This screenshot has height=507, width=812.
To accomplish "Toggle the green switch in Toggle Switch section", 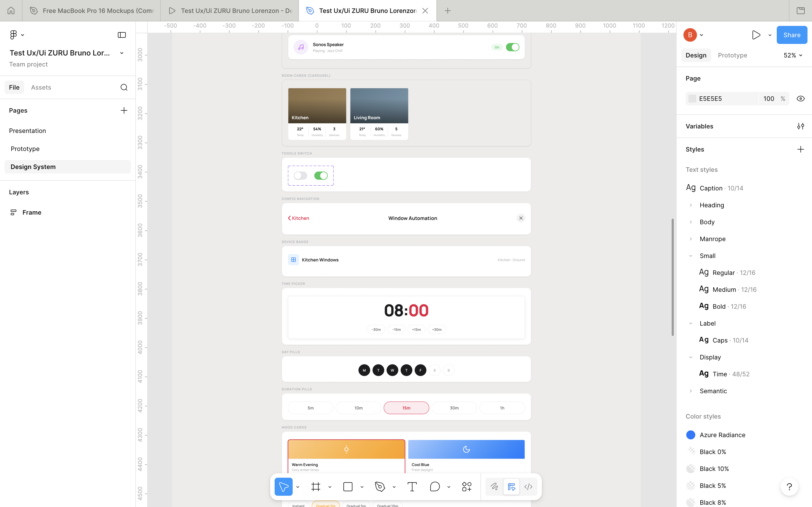I will coord(321,175).
